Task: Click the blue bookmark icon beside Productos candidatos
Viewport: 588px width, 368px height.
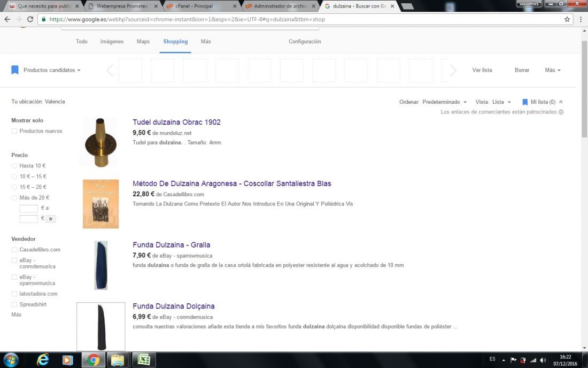Action: tap(14, 70)
